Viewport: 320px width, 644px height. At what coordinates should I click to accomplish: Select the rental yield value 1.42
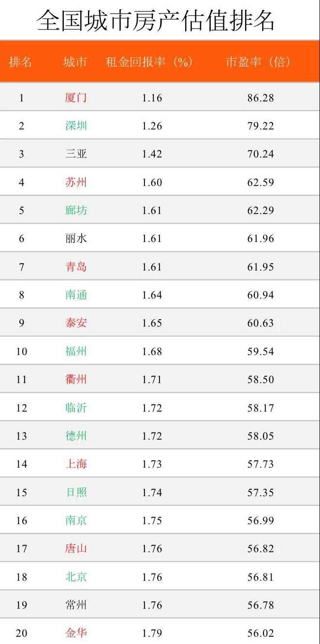[x=152, y=154]
